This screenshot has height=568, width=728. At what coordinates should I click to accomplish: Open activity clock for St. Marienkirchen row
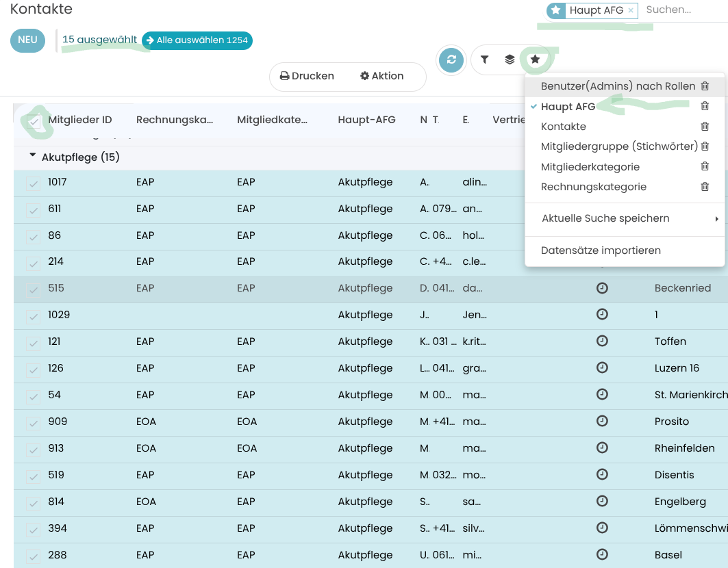tap(602, 394)
